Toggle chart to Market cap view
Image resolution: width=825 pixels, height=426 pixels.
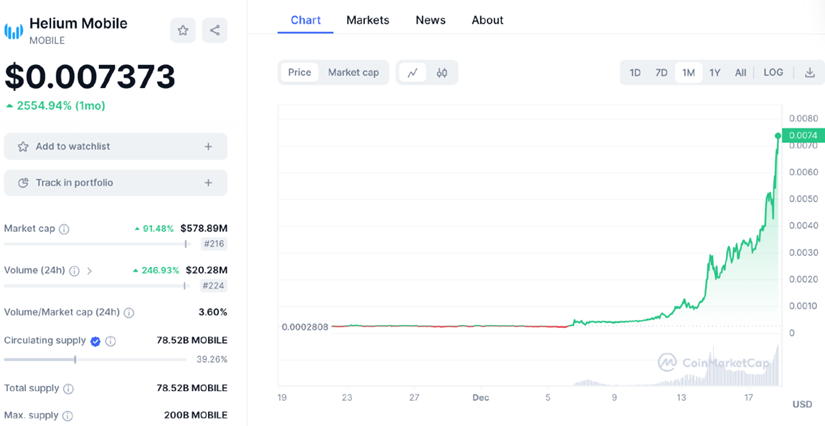(353, 72)
